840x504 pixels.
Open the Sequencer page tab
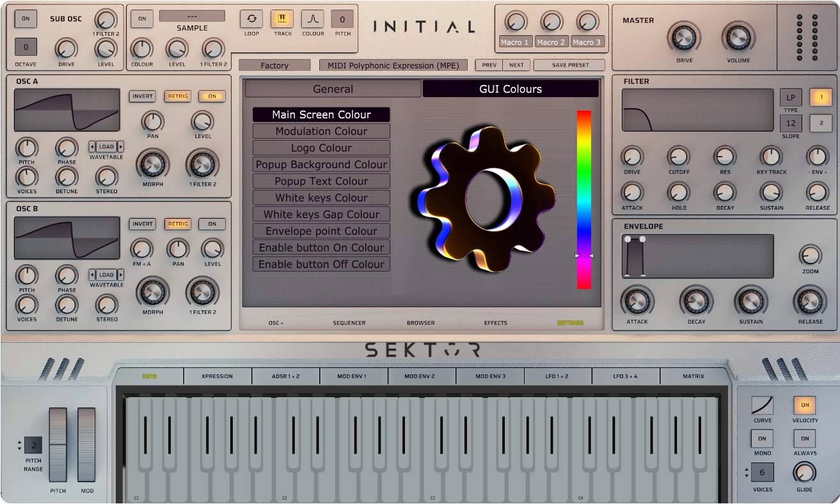(x=349, y=323)
